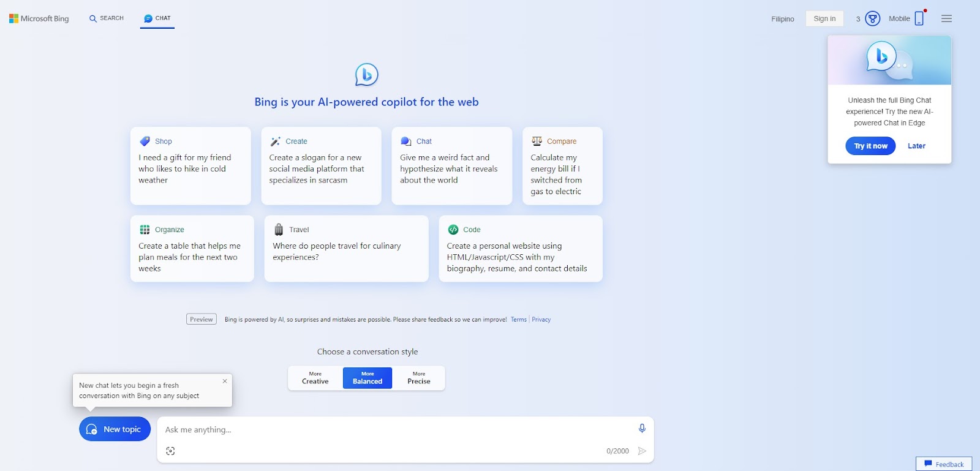Screen dimensions: 980x471
Task: Select the Travel culinary experiences suggestion card
Action: tap(346, 249)
